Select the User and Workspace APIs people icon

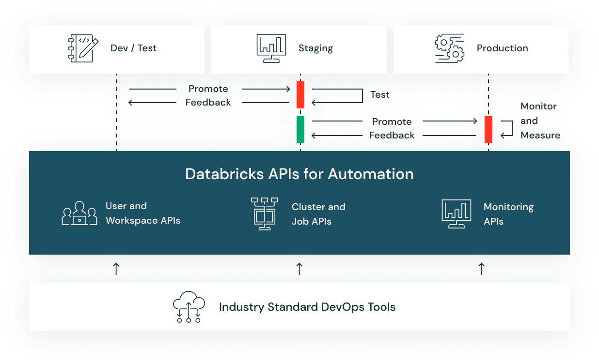click(79, 213)
